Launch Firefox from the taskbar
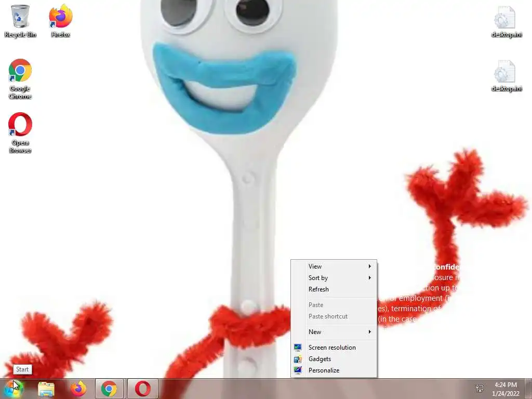 78,389
